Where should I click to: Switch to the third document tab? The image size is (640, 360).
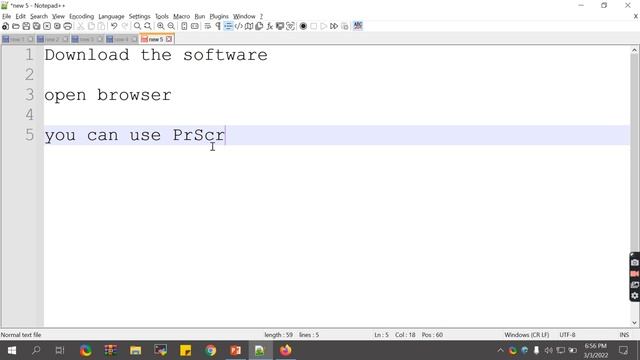coord(87,39)
